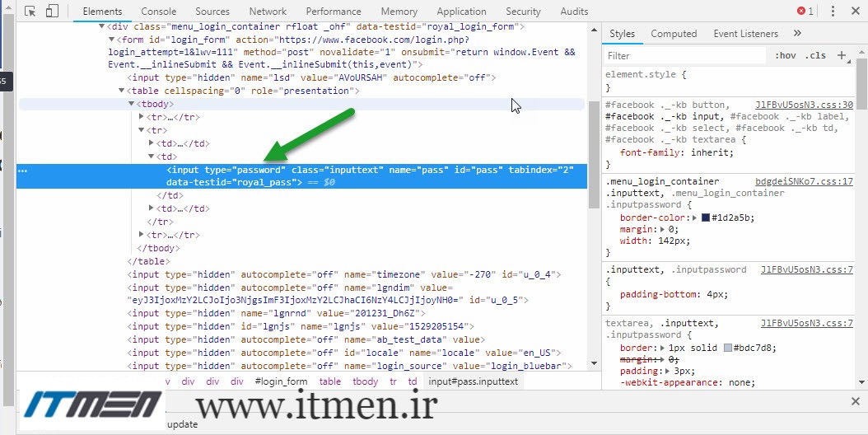
Task: Click the Elements panel scroll up arrow
Action: tap(595, 30)
